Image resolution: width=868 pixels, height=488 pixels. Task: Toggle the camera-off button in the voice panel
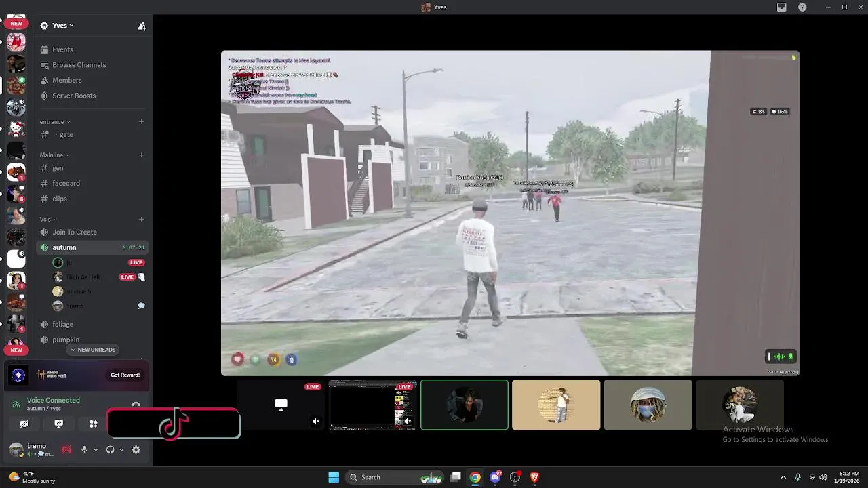point(24,424)
